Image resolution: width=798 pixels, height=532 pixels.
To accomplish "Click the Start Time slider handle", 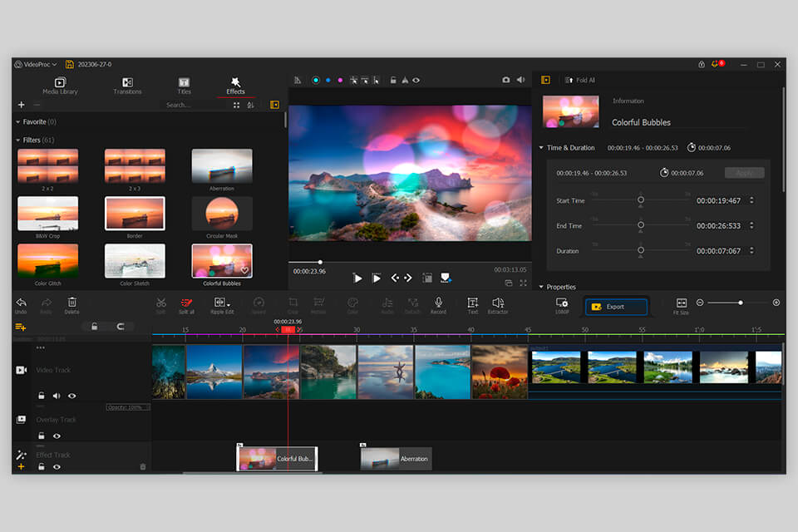I will (641, 200).
